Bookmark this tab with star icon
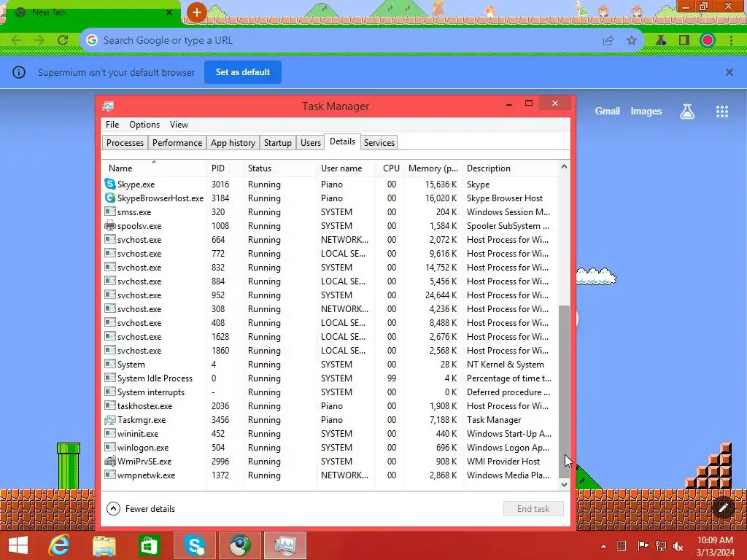 click(x=632, y=41)
